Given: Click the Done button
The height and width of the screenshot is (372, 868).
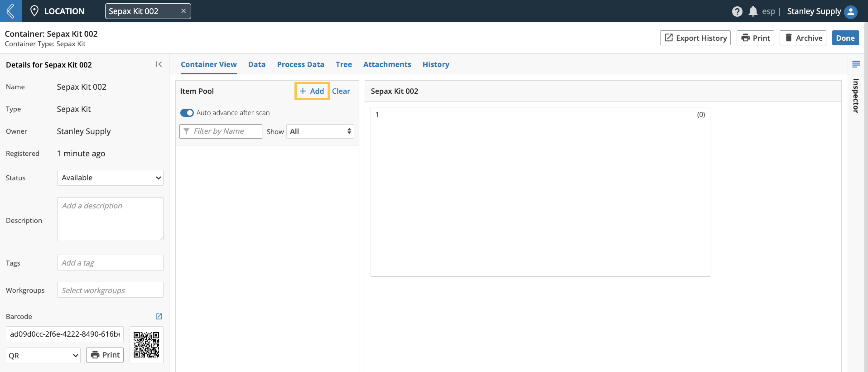Looking at the screenshot, I should (x=845, y=38).
